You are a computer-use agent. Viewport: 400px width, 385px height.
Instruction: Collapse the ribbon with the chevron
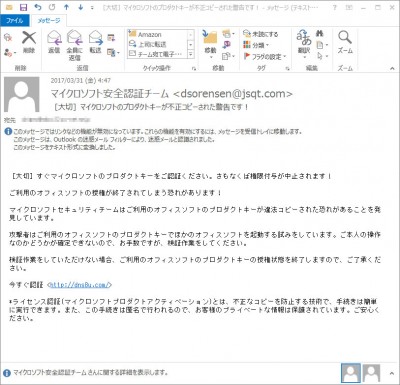tap(392, 69)
